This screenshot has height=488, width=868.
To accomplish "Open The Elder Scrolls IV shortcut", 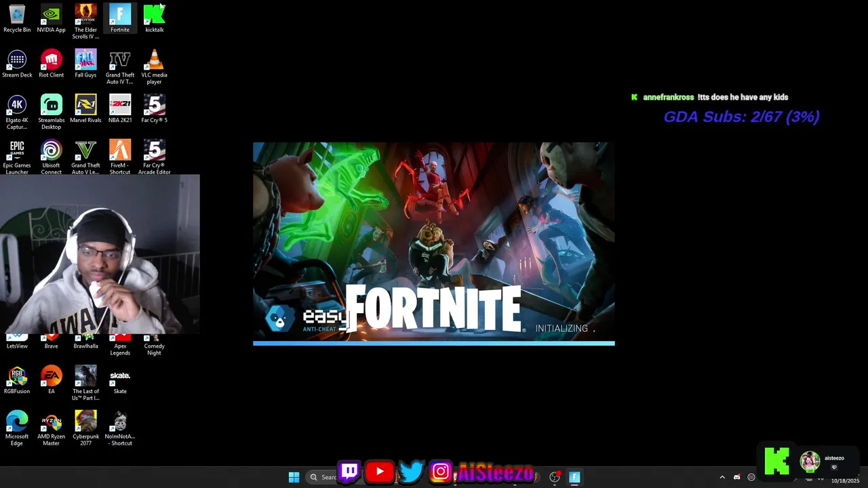I will click(85, 21).
